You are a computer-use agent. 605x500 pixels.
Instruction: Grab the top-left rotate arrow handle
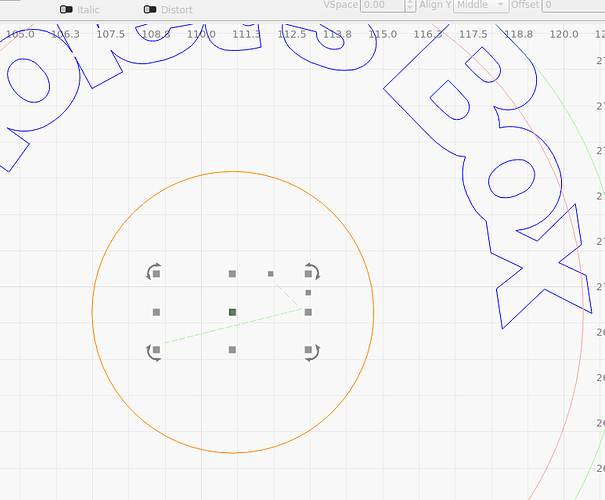[154, 272]
